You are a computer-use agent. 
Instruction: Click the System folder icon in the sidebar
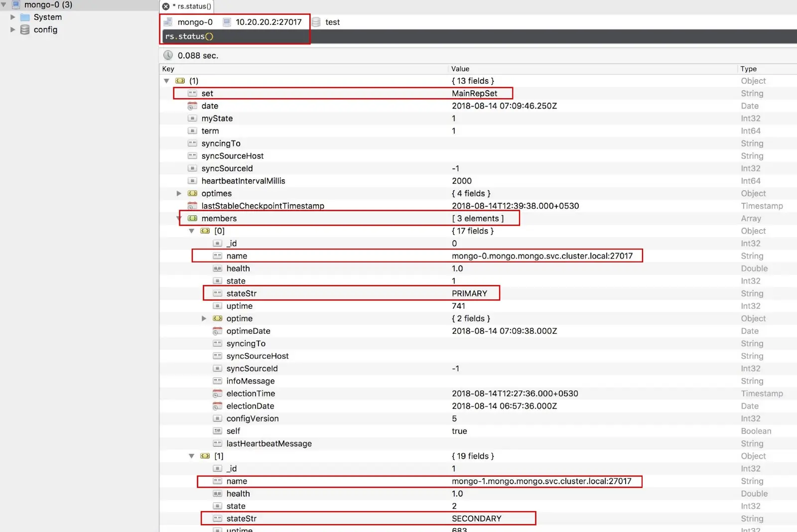click(x=25, y=17)
